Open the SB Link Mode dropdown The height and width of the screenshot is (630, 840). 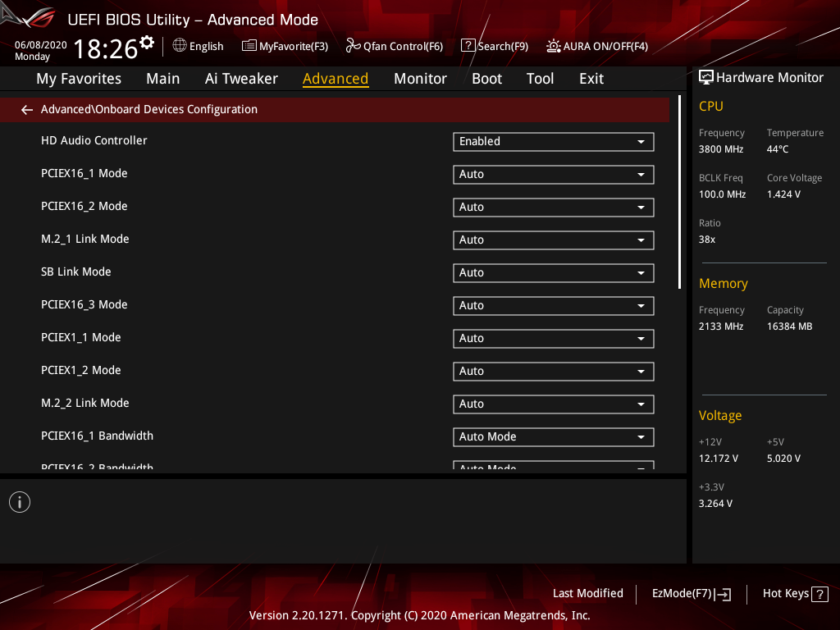click(x=554, y=272)
